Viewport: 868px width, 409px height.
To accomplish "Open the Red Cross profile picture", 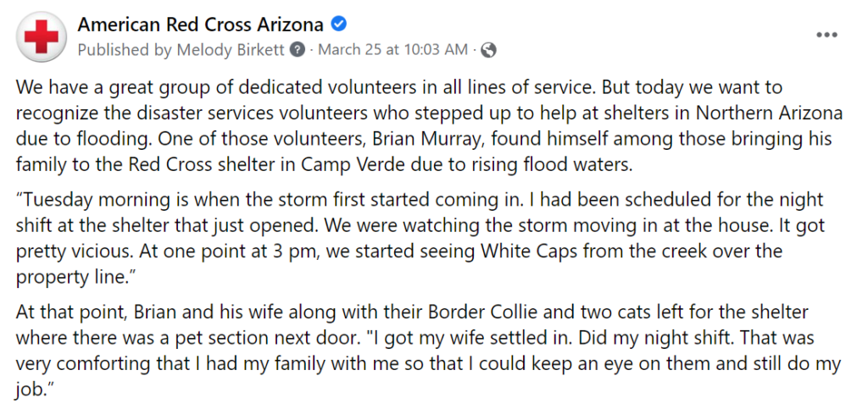I will (42, 36).
